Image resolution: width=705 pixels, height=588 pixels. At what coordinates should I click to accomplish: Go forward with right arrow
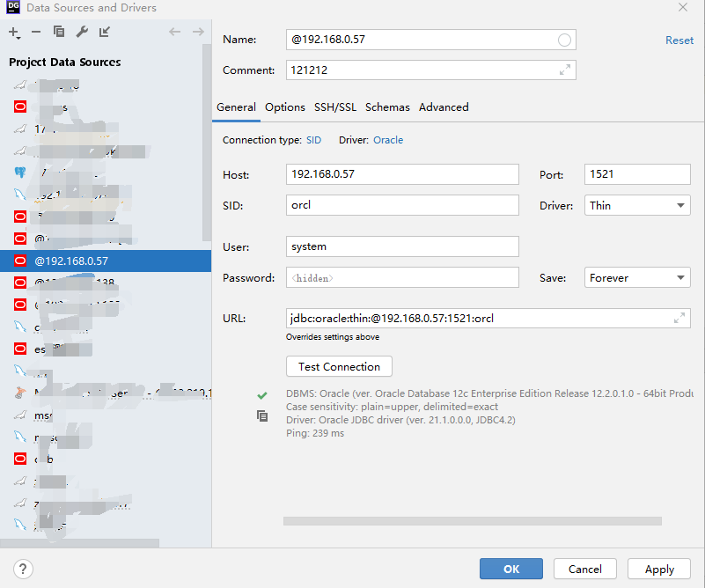pos(198,32)
